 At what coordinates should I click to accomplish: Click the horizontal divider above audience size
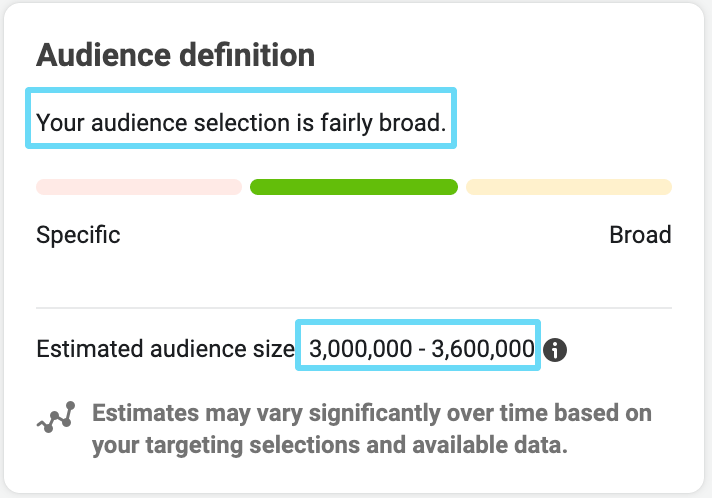[354, 308]
